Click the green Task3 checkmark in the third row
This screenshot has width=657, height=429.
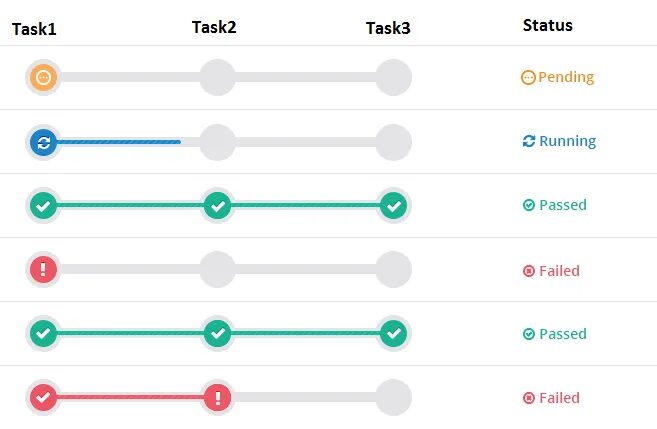tap(393, 206)
